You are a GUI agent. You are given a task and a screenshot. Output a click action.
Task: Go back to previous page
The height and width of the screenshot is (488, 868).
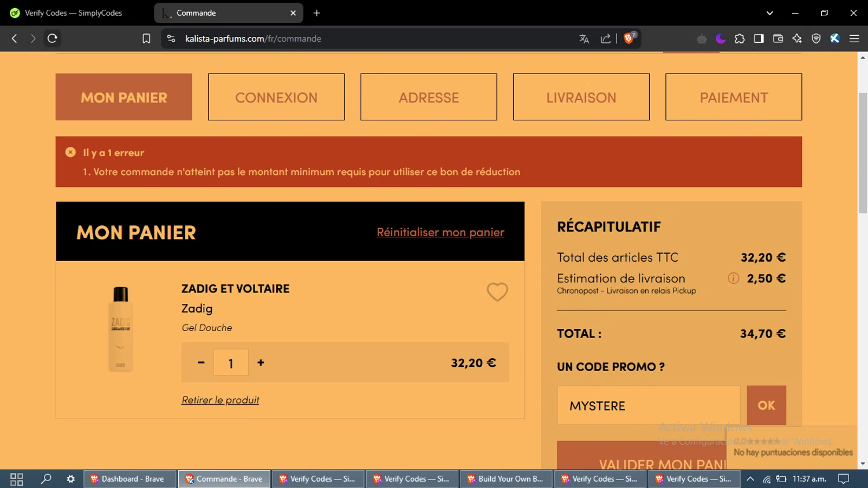coord(14,38)
